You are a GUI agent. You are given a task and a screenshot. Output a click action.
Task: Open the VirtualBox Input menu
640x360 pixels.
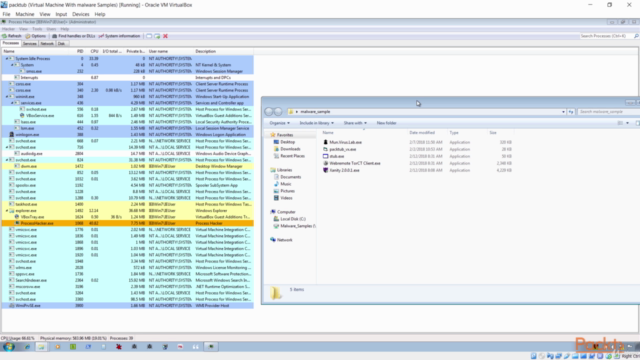click(61, 14)
